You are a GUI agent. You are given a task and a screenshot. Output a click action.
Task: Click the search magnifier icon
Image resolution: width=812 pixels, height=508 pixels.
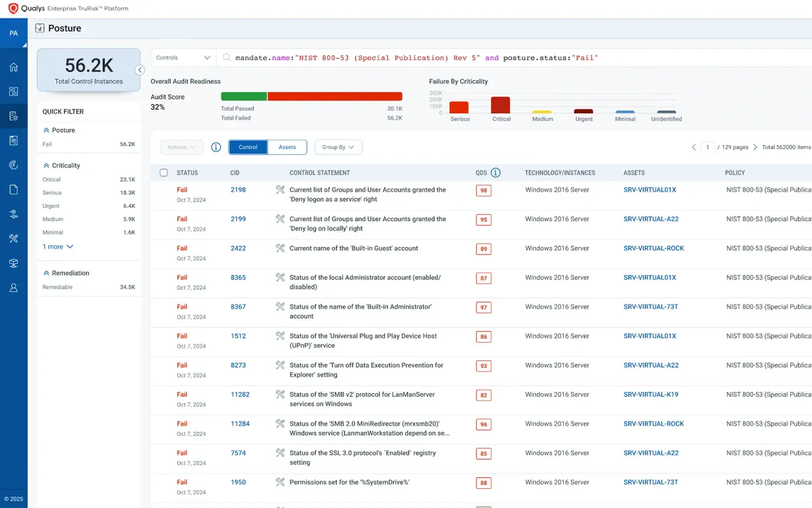click(x=227, y=58)
